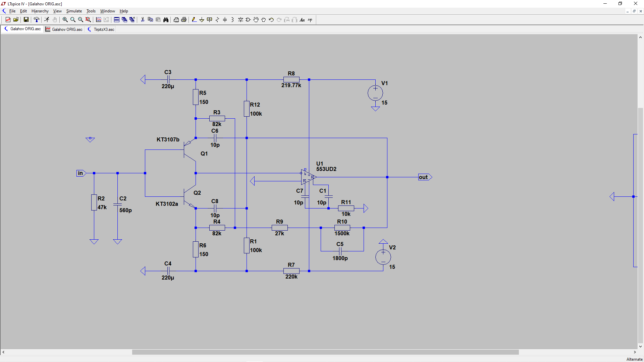This screenshot has width=644, height=362.
Task: Click vertical scrollbar down arrow
Action: (x=640, y=347)
